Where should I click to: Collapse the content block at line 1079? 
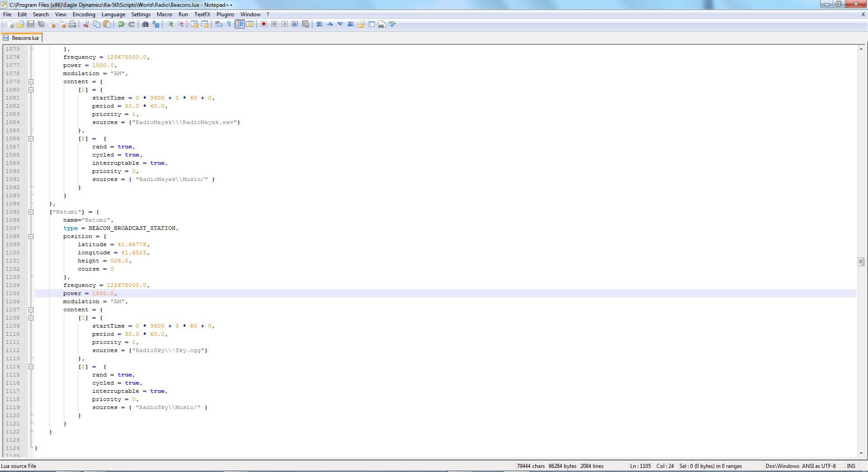pos(31,82)
